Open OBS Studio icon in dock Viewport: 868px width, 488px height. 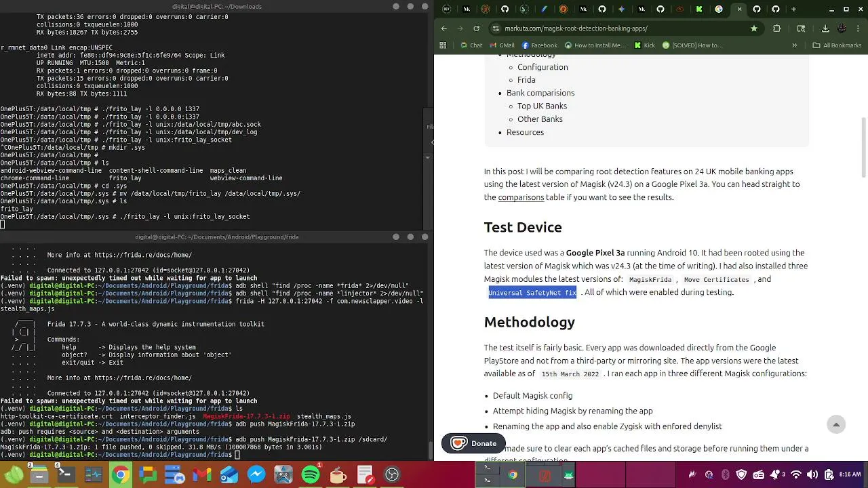pyautogui.click(x=392, y=474)
